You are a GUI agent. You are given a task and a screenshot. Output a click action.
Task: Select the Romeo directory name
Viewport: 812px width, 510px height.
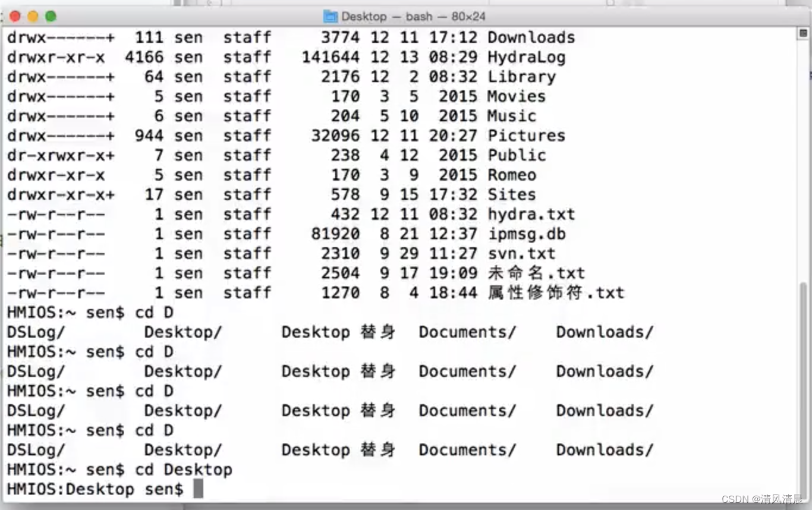click(512, 175)
